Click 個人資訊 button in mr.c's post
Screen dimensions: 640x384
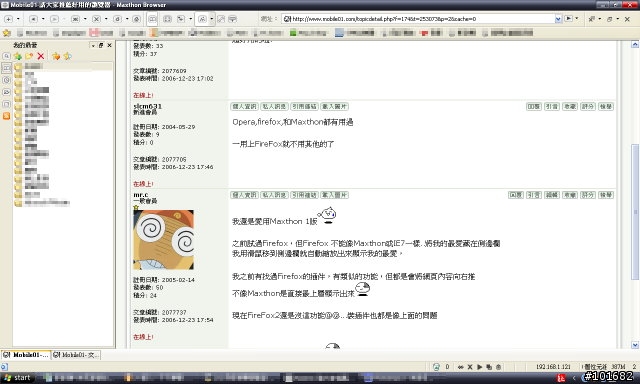point(244,195)
